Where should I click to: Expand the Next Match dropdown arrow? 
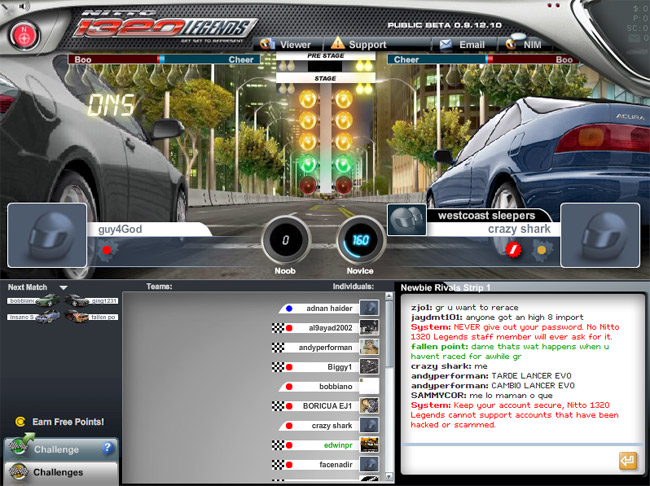63,288
